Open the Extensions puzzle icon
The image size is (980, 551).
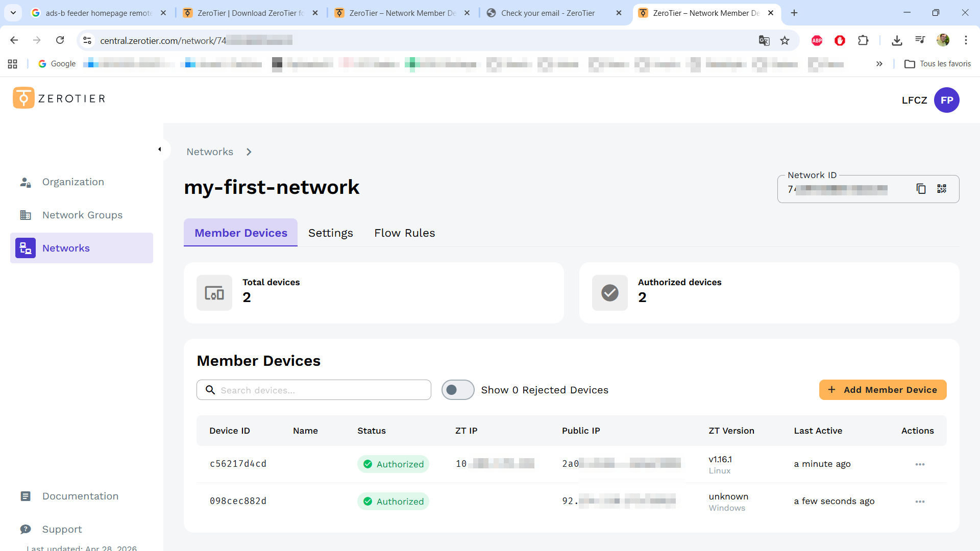863,40
